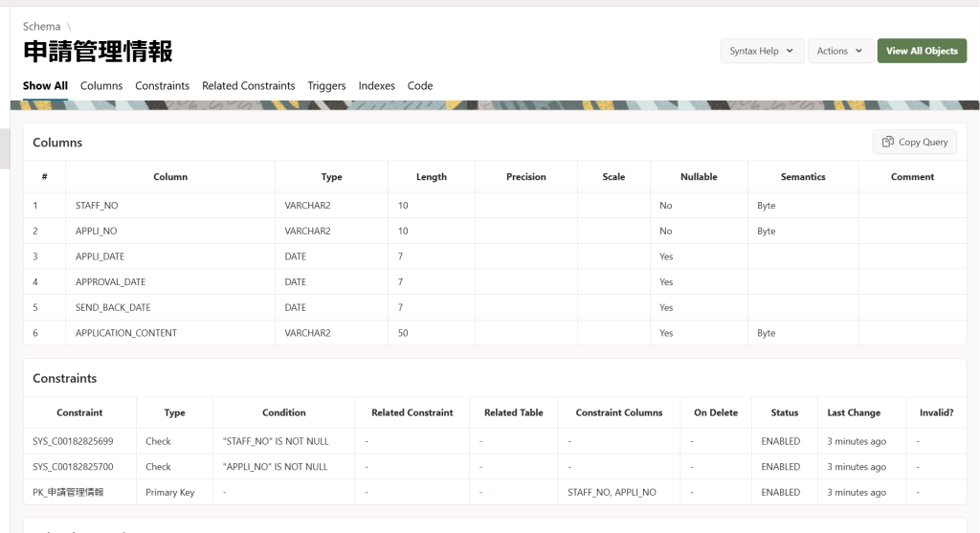
Task: Switch to the Columns tab
Action: pos(101,86)
